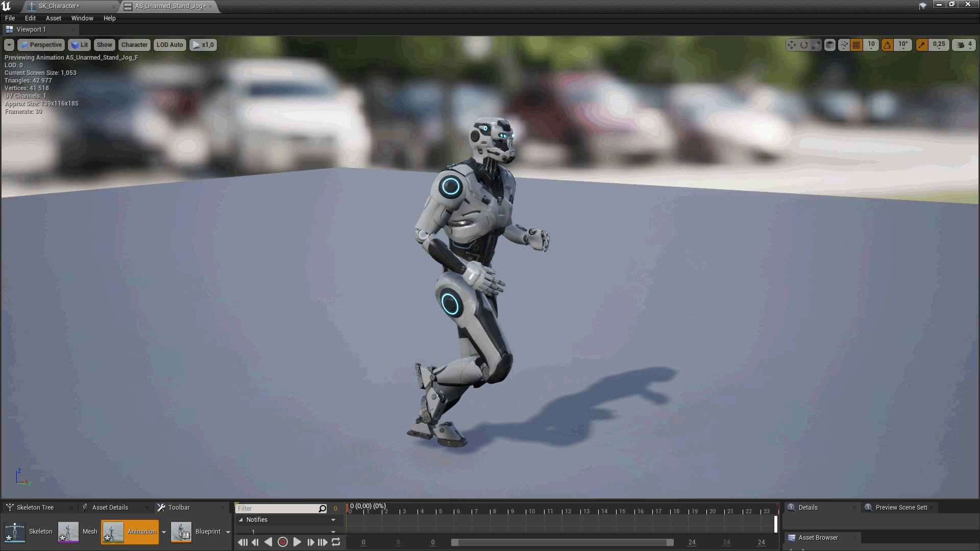The width and height of the screenshot is (980, 551).
Task: Toggle grid snapping on or off
Action: pyautogui.click(x=856, y=45)
